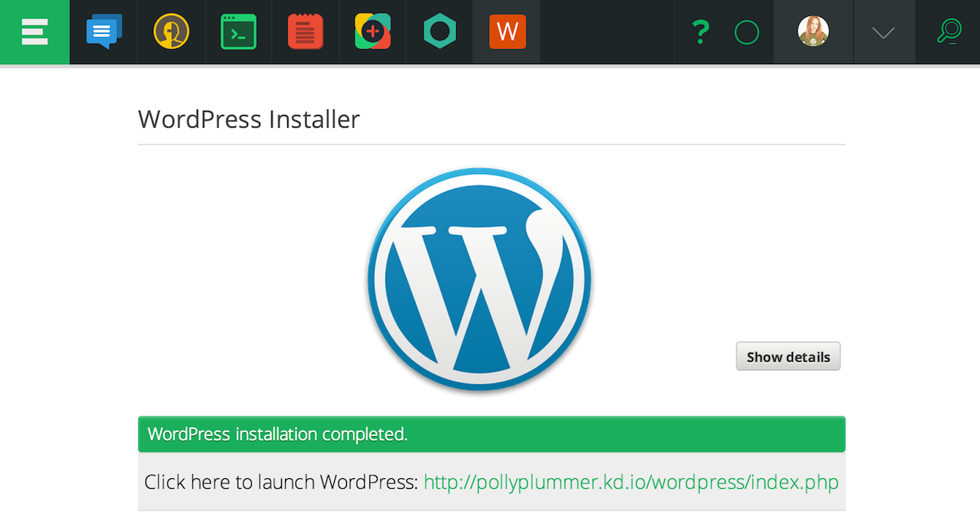The height and width of the screenshot is (528, 980).
Task: Open the chat messages icon
Action: tap(103, 32)
